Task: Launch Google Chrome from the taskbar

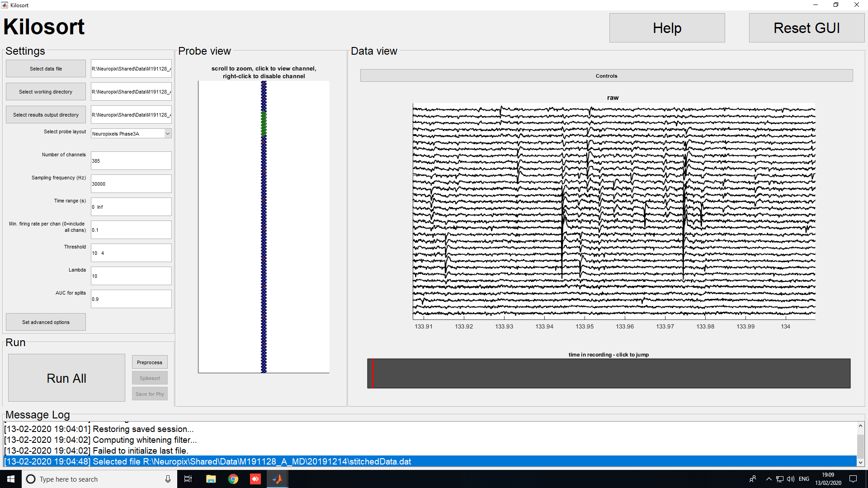Action: (x=233, y=479)
